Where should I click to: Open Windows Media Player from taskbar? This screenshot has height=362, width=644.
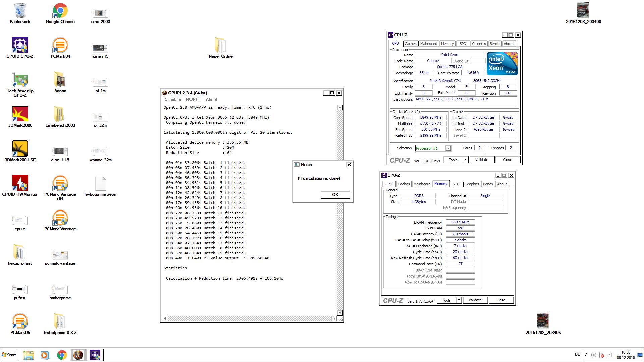point(45,355)
